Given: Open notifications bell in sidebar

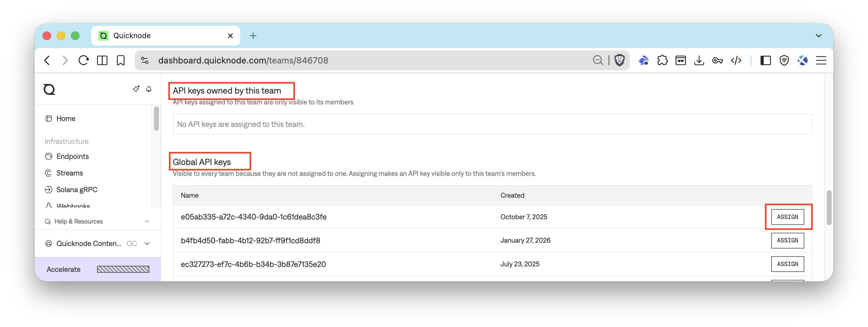Looking at the screenshot, I should pyautogui.click(x=148, y=89).
